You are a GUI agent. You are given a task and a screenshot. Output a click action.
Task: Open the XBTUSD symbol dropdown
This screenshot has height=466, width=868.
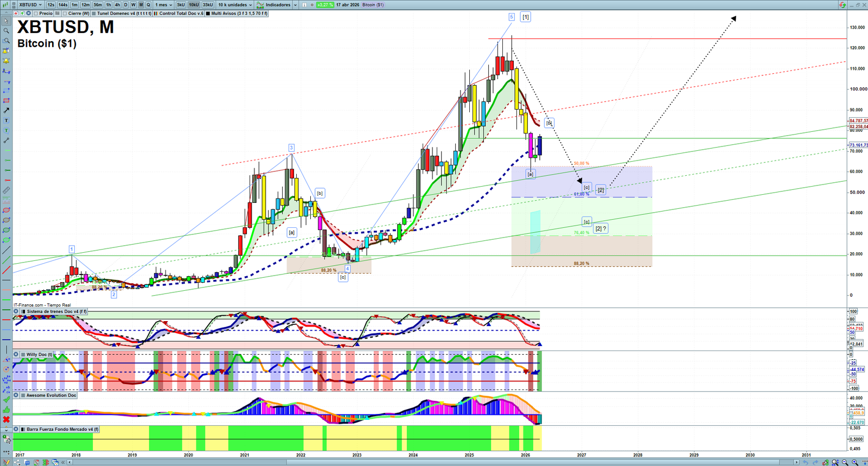pos(30,5)
